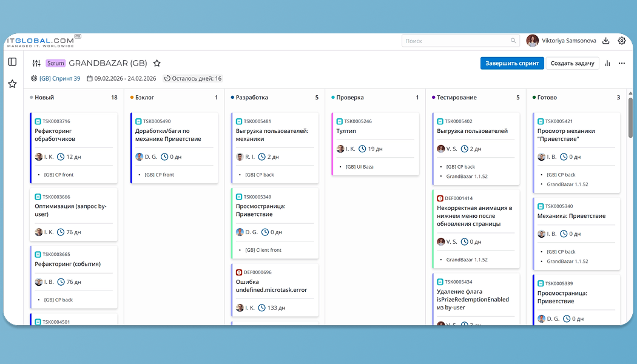
Task: Click the Поиск search field
Action: coord(461,41)
